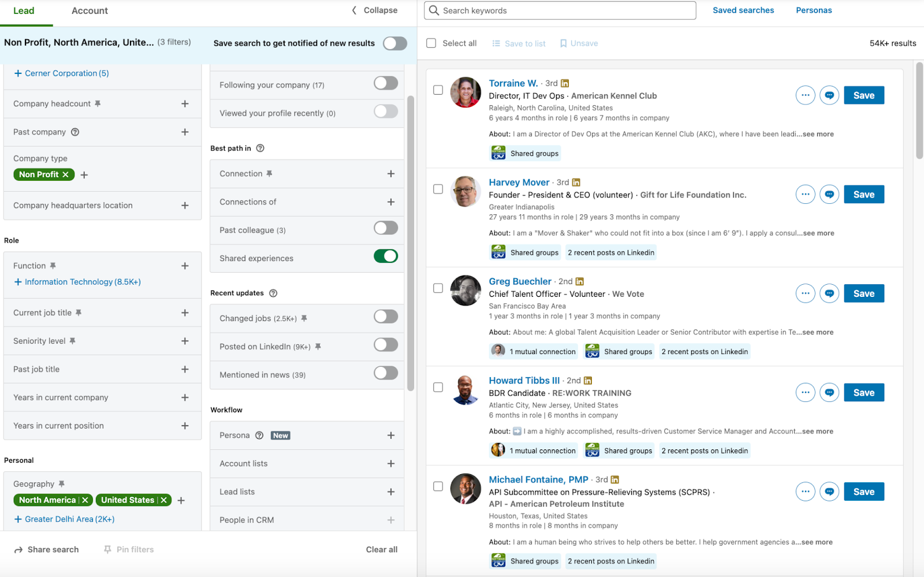Open more options for Torraine W.
This screenshot has width=924, height=577.
pyautogui.click(x=805, y=95)
